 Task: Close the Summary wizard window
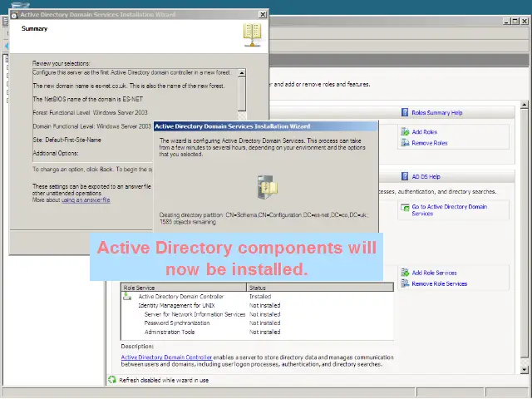pyautogui.click(x=263, y=14)
